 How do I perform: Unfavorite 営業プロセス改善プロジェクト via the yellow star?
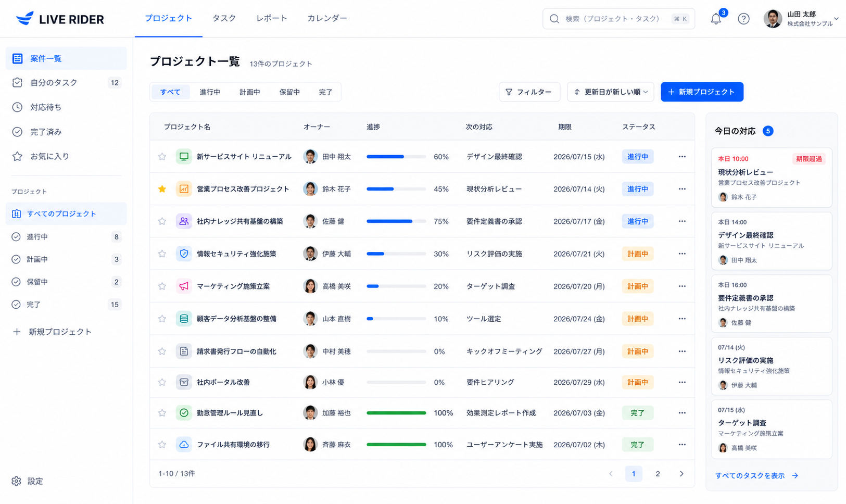[x=162, y=189]
